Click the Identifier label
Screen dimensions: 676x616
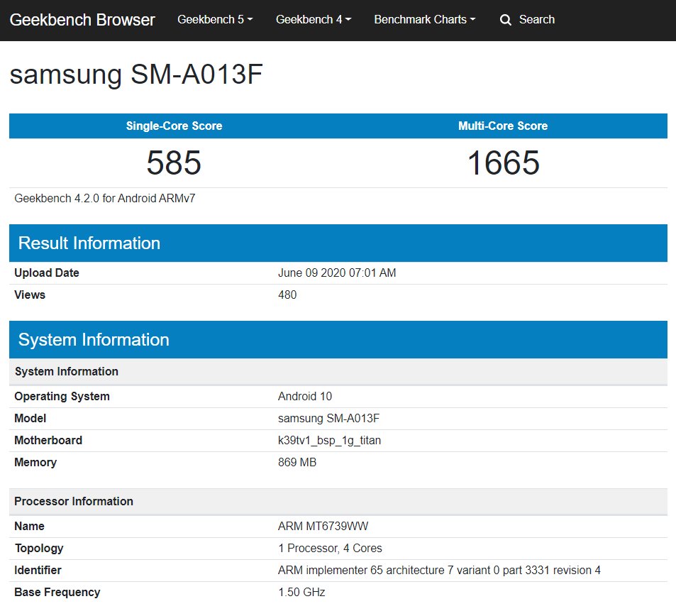38,571
